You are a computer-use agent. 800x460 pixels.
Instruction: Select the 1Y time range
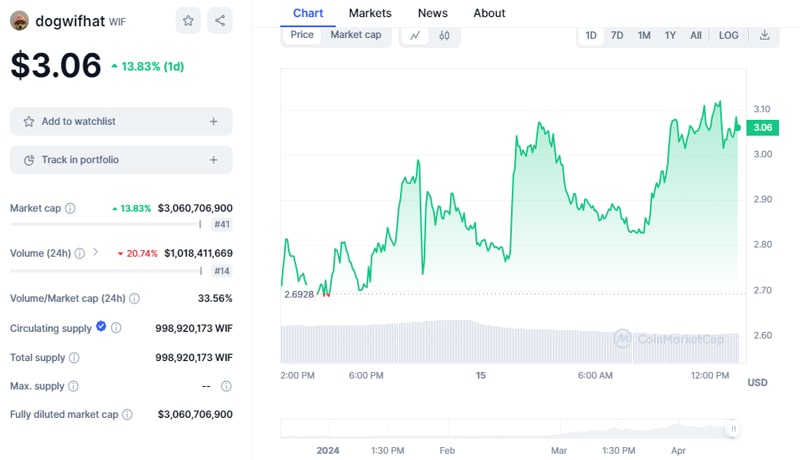[x=670, y=35]
